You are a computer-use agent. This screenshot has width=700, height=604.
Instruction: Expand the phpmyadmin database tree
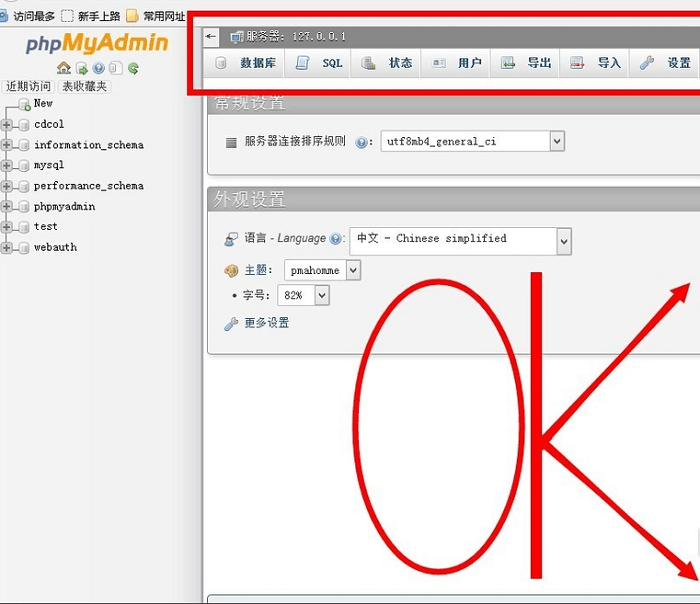(6, 206)
